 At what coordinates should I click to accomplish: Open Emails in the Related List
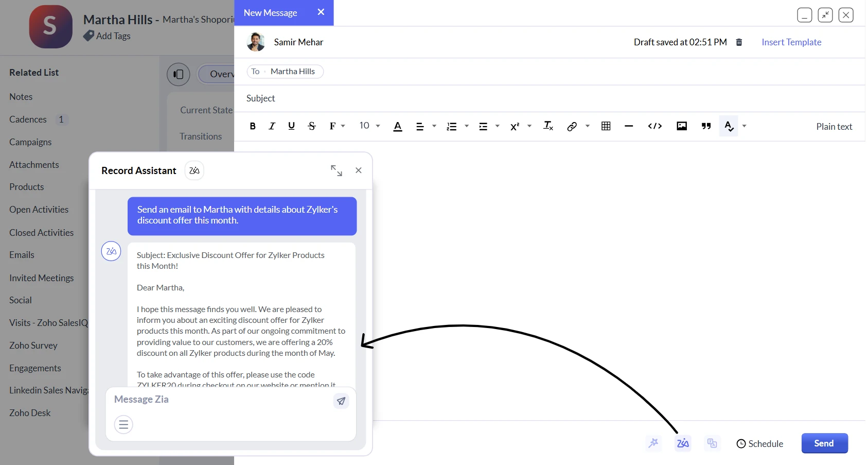(22, 255)
